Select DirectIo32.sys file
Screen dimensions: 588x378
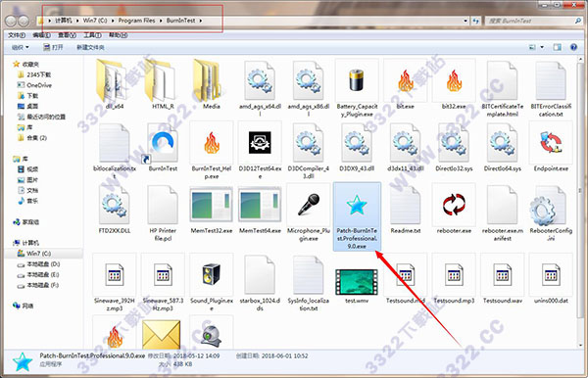454,147
